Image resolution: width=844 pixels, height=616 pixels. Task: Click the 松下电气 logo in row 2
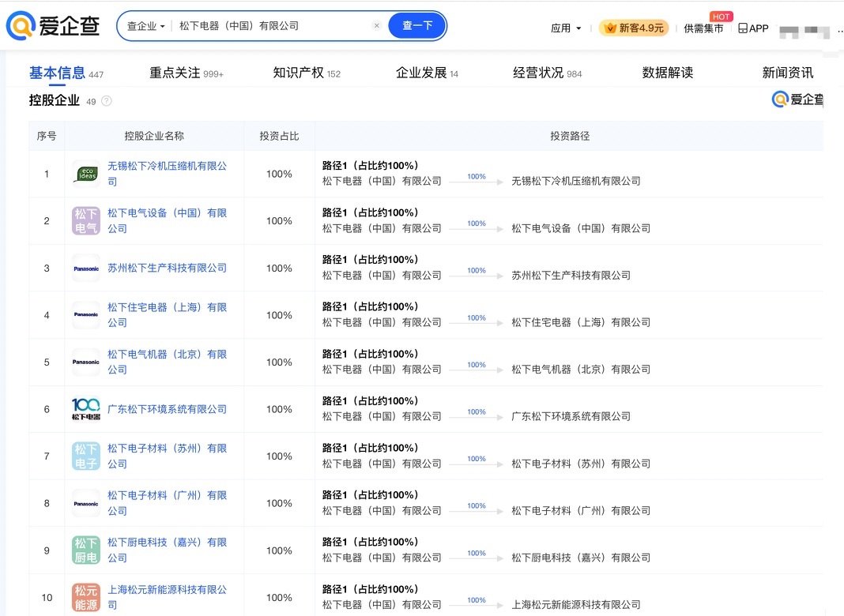(86, 221)
